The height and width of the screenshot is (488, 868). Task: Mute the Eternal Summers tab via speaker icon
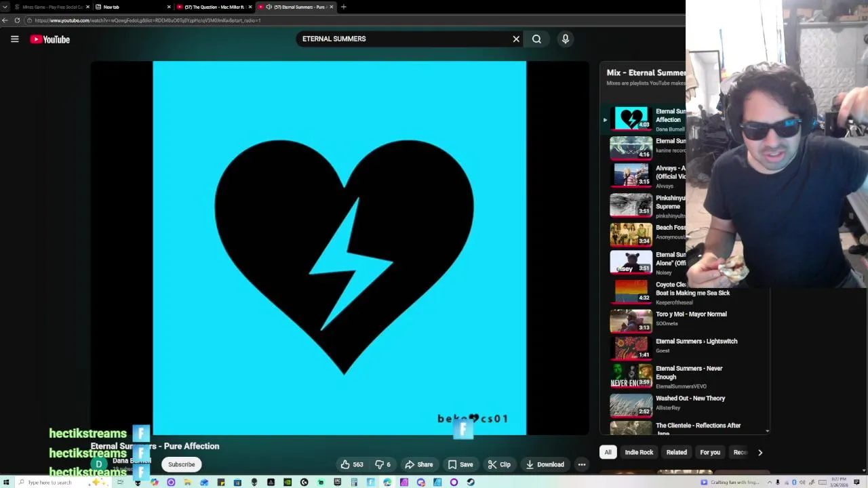click(x=269, y=7)
